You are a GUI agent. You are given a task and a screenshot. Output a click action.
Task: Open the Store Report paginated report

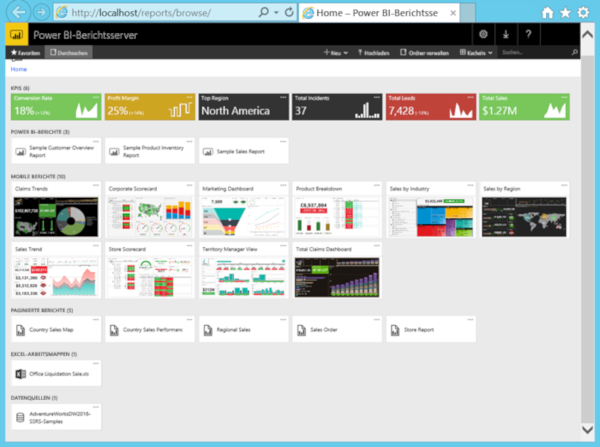pyautogui.click(x=431, y=329)
